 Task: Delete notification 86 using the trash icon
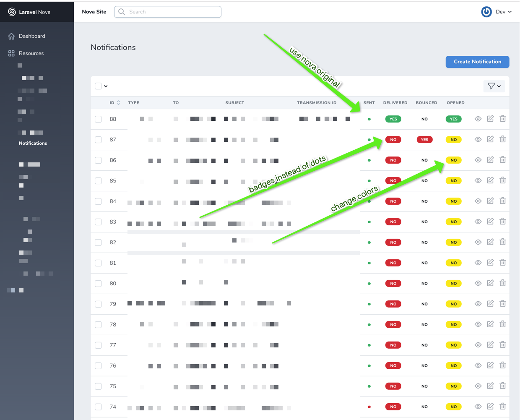point(502,160)
